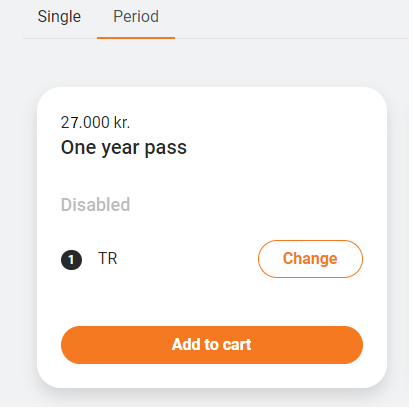Click the letter S of Single tab
This screenshot has height=411, width=414.
(42, 16)
